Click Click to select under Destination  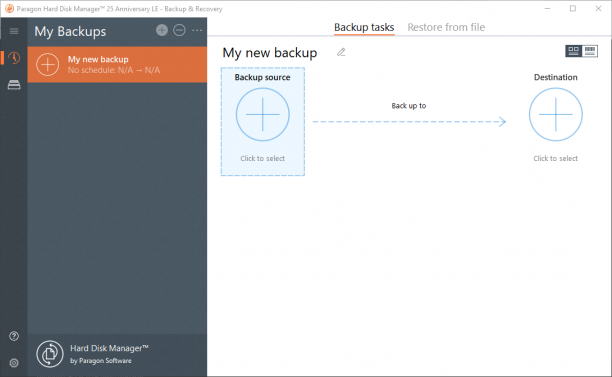(x=555, y=158)
